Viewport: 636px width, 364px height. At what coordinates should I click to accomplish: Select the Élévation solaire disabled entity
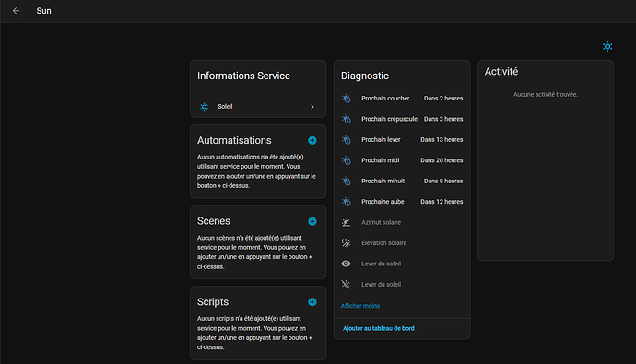tap(402, 242)
